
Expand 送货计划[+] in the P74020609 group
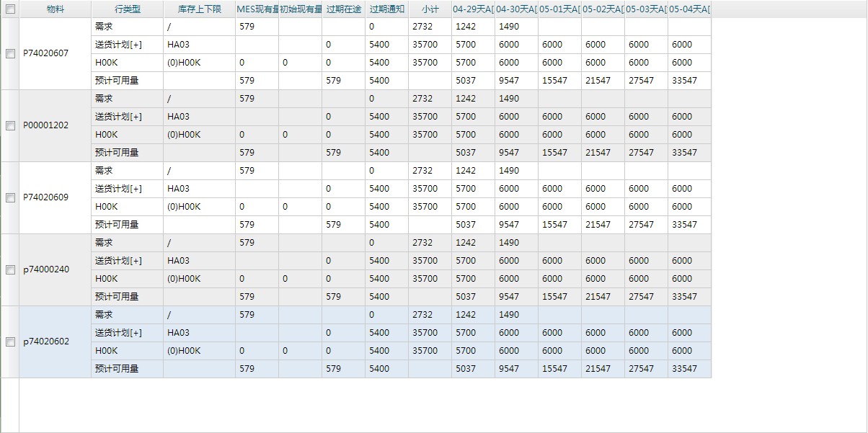(118, 189)
